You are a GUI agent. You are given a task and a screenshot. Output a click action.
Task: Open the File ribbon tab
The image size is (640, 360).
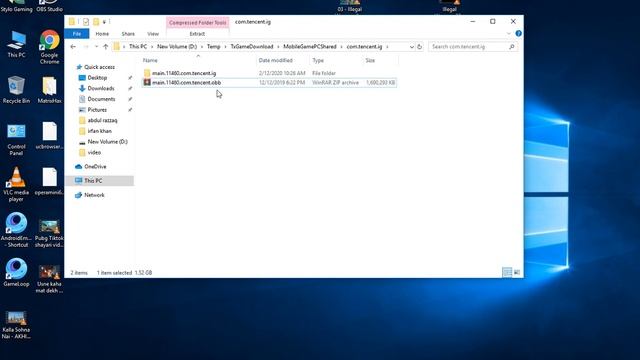(77, 33)
